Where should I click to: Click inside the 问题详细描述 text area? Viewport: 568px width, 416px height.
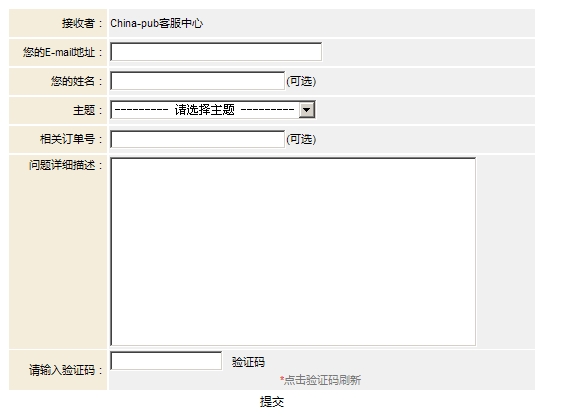click(293, 252)
